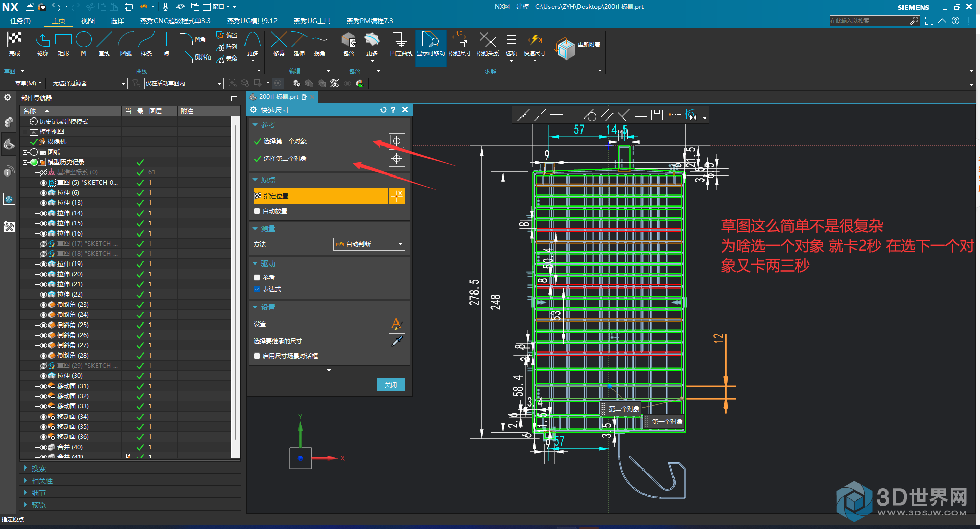Enable dimension scene dialog (启用尺寸场景对话框) checkbox

(x=257, y=356)
